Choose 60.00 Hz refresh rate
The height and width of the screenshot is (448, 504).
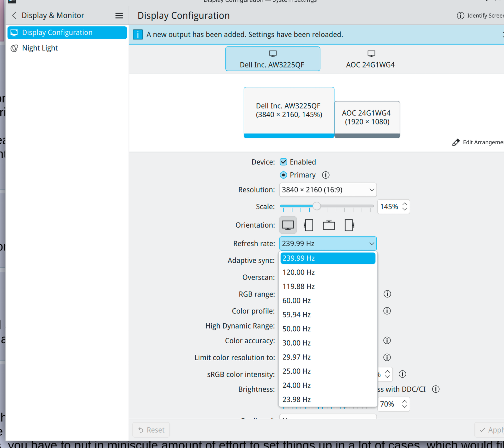(328, 301)
